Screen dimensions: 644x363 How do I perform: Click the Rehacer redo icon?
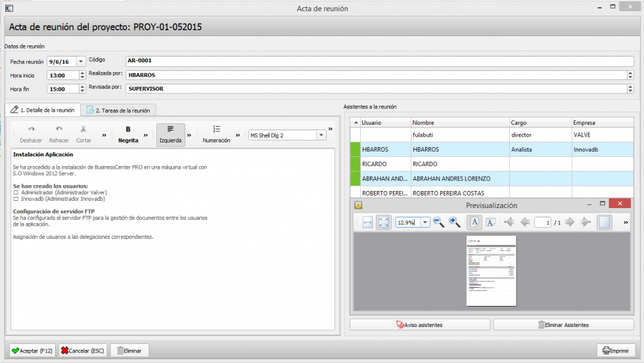(x=59, y=129)
